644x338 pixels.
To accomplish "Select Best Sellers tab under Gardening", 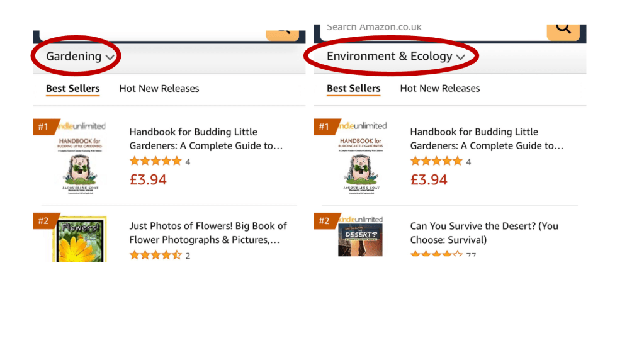I will (x=72, y=88).
